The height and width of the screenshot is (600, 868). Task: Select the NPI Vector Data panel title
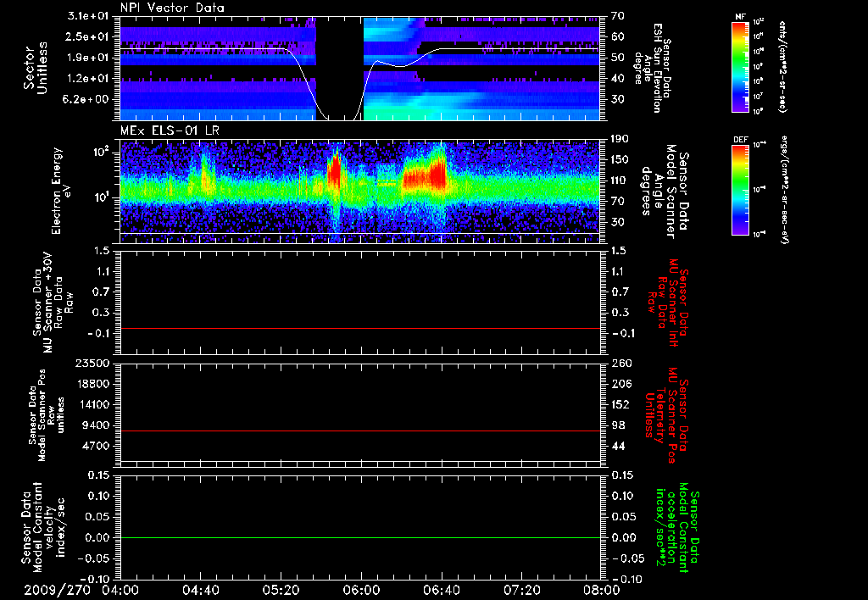[x=173, y=8]
